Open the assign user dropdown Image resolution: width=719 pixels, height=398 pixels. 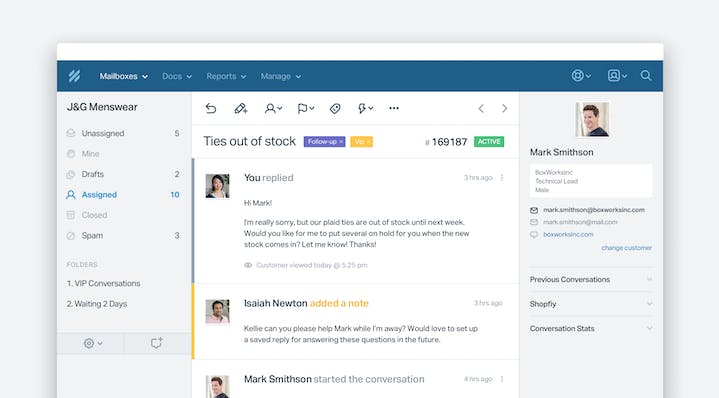(x=273, y=108)
